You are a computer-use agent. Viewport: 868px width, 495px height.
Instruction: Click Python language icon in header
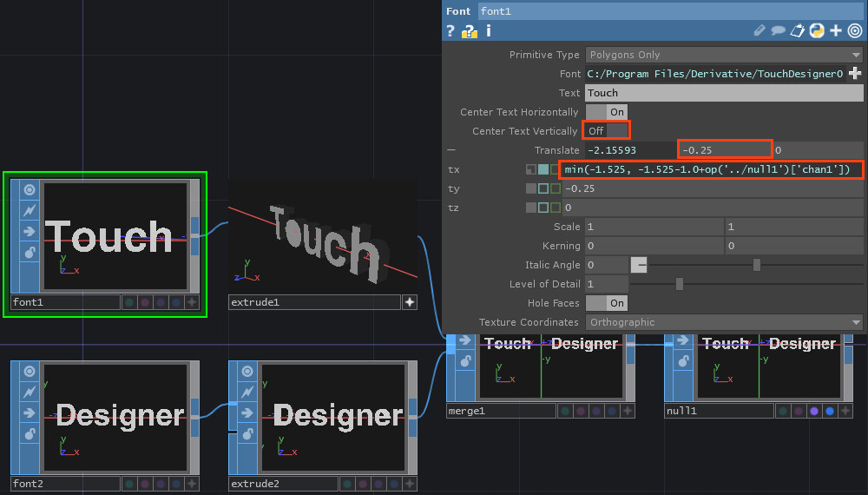point(817,31)
